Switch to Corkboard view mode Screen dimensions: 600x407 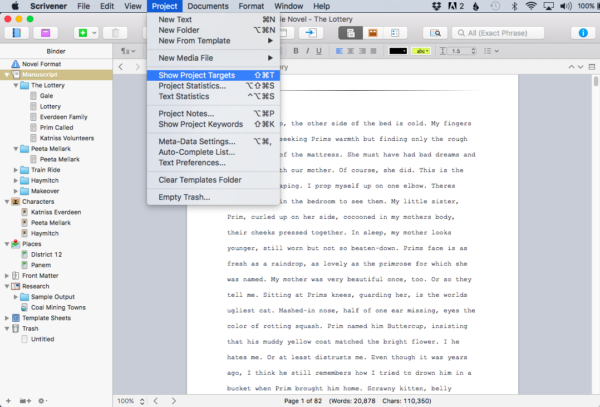coord(373,33)
